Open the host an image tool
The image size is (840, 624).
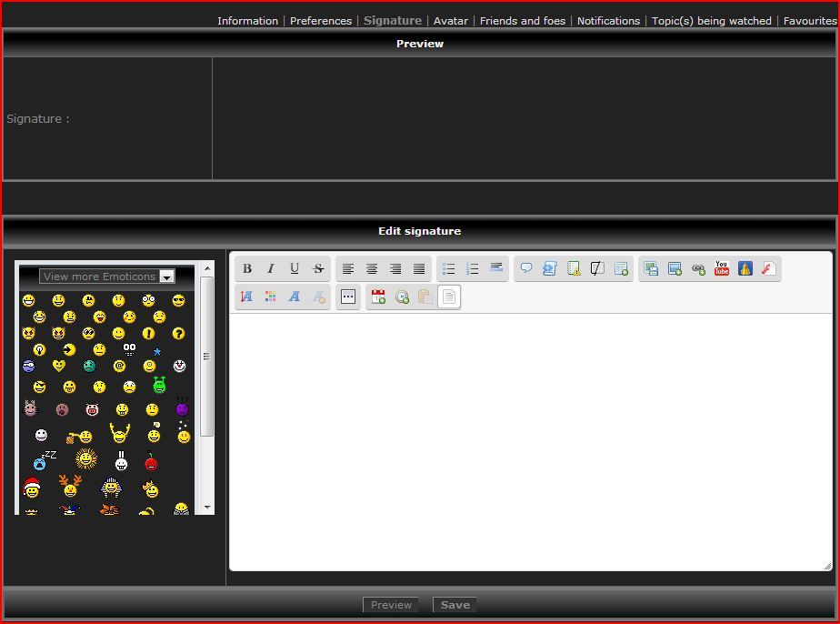pos(651,268)
